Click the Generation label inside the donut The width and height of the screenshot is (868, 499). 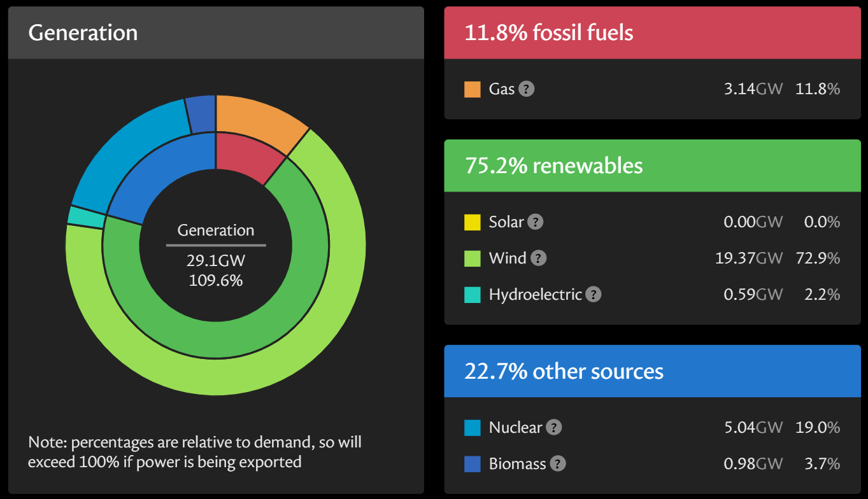(216, 230)
